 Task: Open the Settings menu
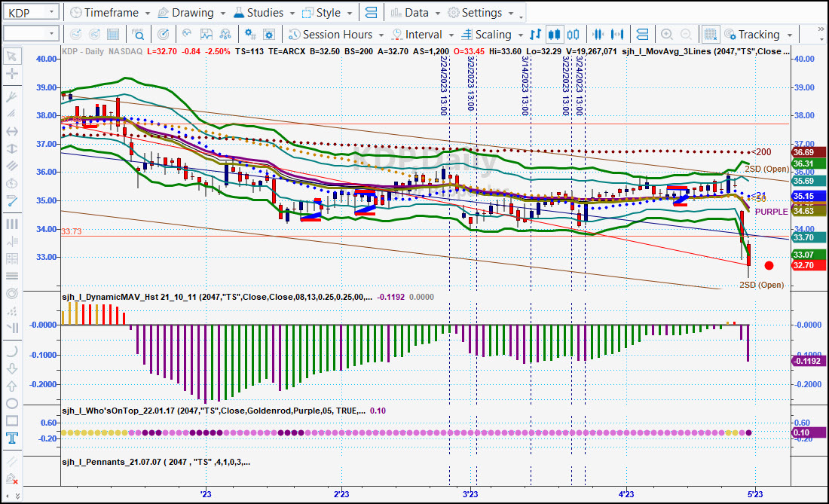tap(475, 13)
